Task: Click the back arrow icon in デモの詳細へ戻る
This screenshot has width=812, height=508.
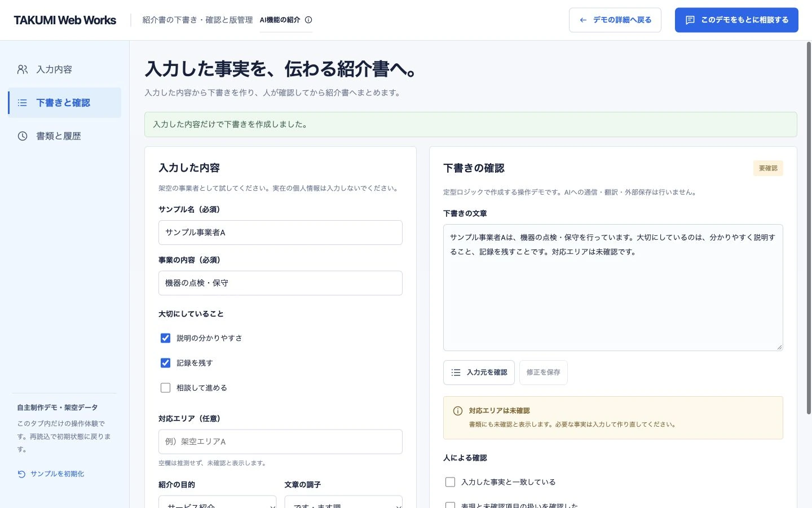Action: tap(583, 20)
